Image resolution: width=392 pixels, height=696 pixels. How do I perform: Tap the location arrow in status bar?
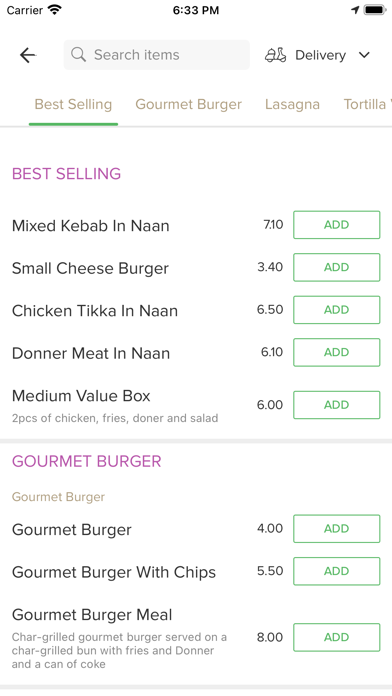(355, 10)
